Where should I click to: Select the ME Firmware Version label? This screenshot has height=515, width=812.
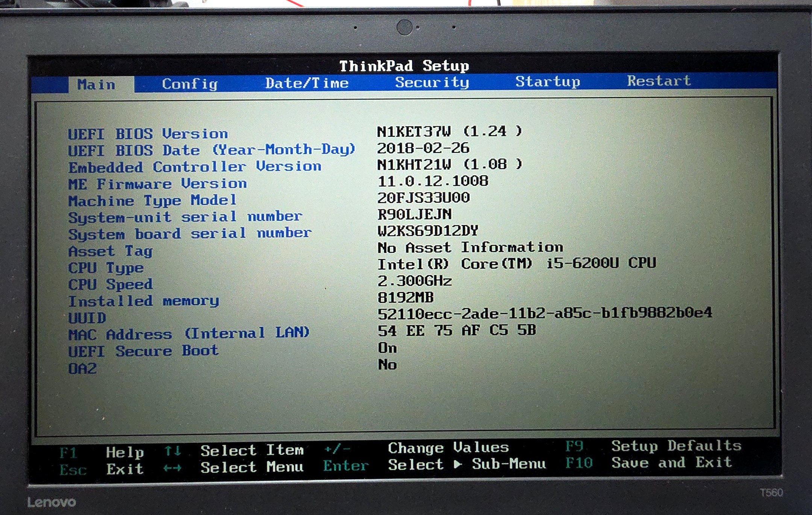(x=158, y=184)
